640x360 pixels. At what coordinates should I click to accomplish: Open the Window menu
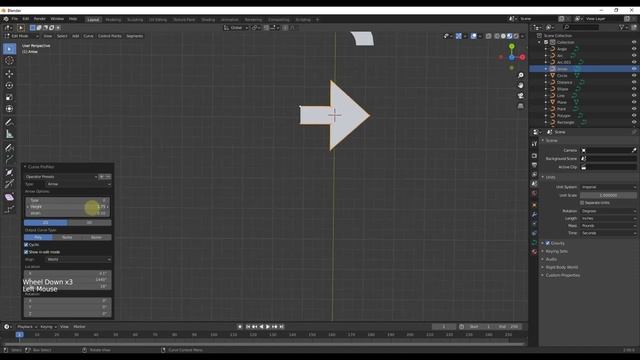click(x=57, y=19)
